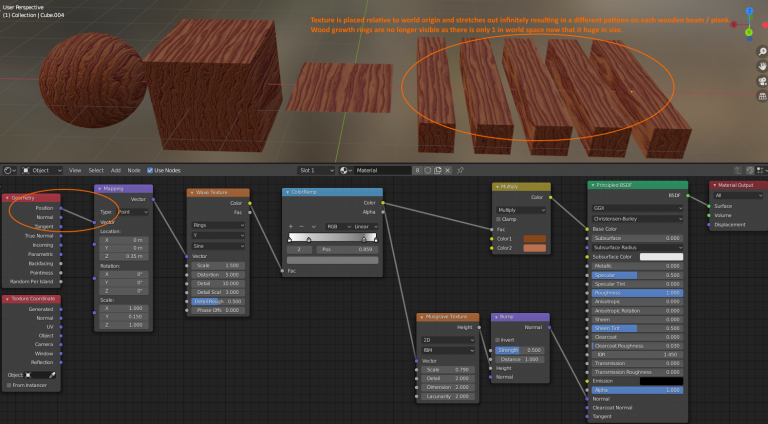Open the Rings dropdown in Wave Texture
The width and height of the screenshot is (768, 424).
(x=217, y=225)
